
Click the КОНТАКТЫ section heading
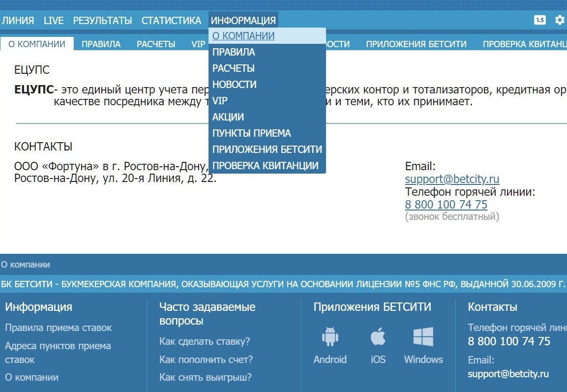point(43,147)
